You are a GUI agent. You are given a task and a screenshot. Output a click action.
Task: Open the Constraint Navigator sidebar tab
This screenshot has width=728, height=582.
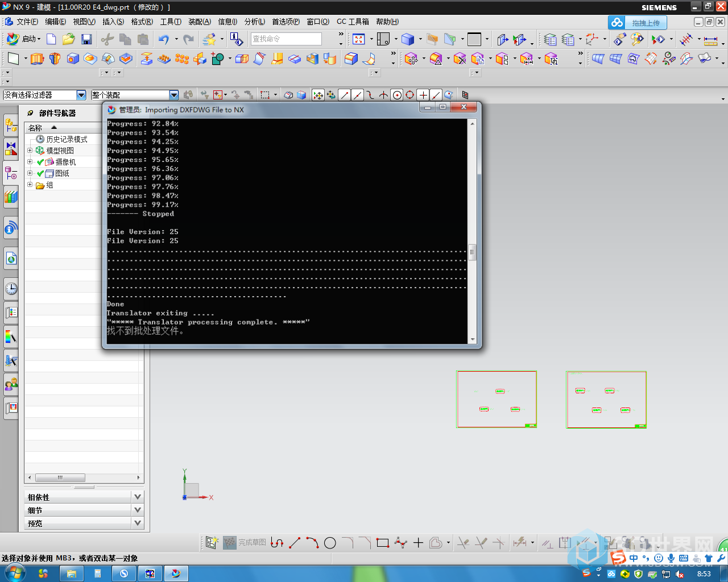click(x=11, y=149)
